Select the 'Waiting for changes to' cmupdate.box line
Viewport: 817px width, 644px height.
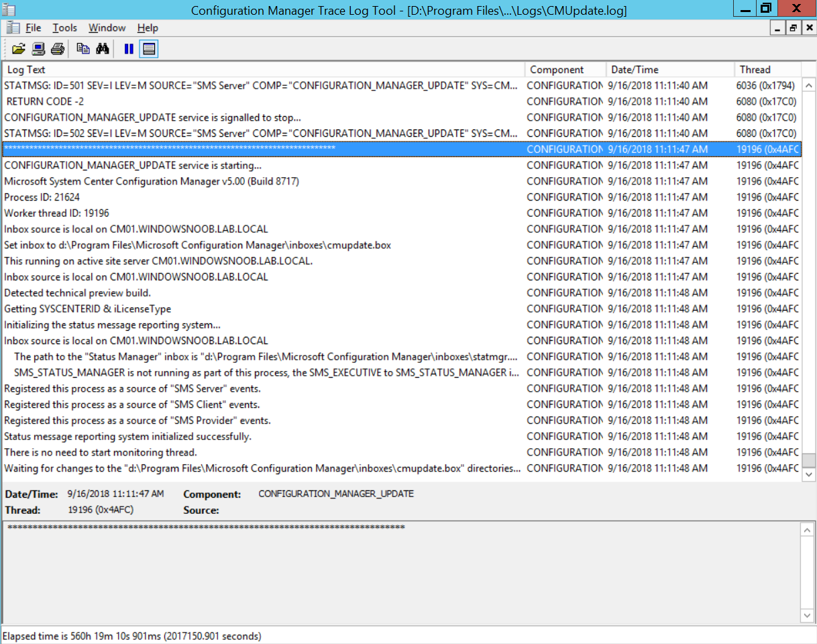click(x=402, y=468)
